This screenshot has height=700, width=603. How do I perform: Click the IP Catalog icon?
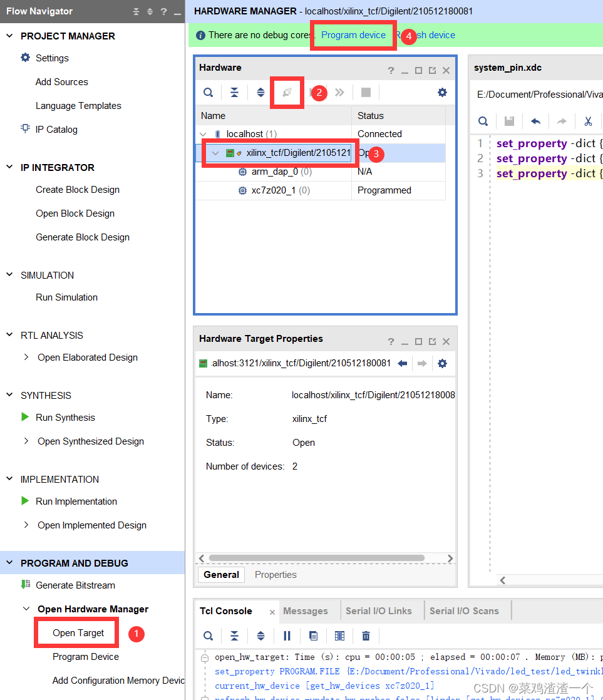pos(26,128)
